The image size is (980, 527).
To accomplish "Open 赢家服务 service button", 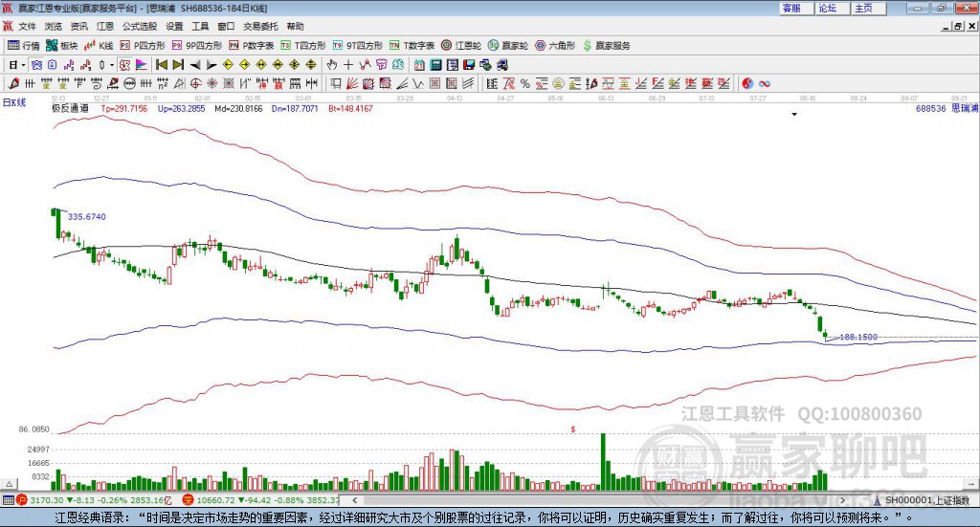I will click(x=606, y=46).
